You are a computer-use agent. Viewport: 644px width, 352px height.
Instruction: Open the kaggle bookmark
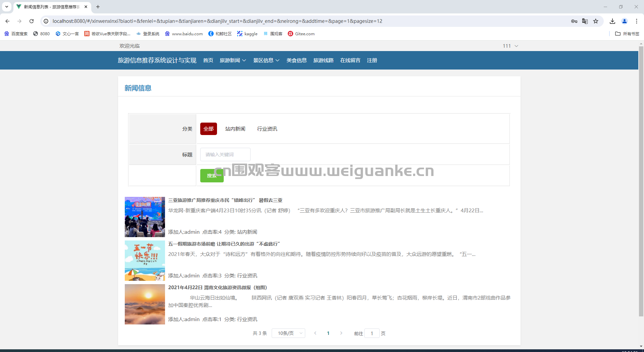pos(247,34)
